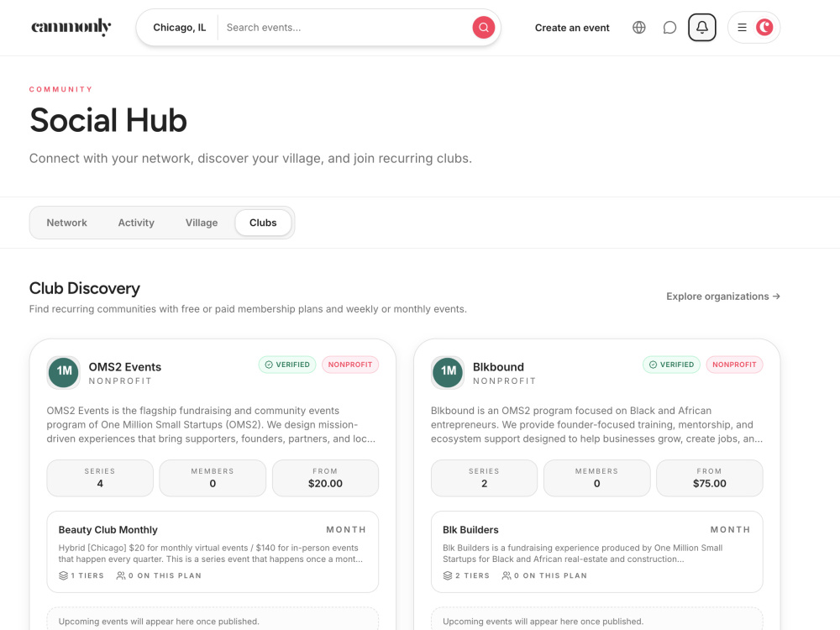Open the Beauty Club Monthly plan
The image size is (840, 630).
point(213,552)
